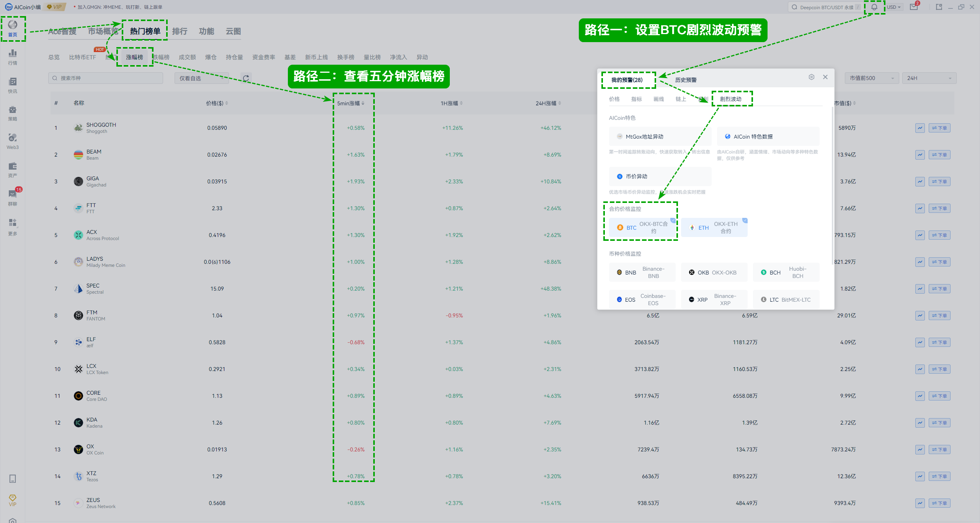This screenshot has height=523, width=980.
Task: Sort by 1H涨幅 column
Action: 452,103
